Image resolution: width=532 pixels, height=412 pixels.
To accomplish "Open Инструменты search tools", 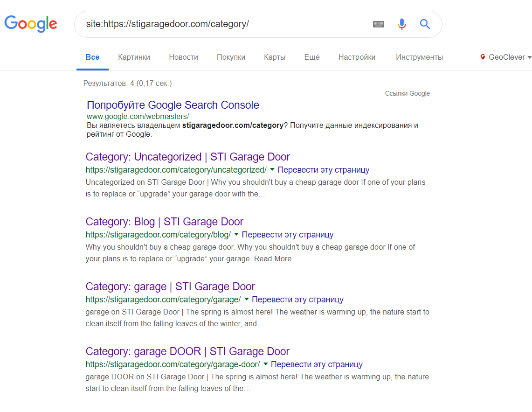I will [x=419, y=57].
